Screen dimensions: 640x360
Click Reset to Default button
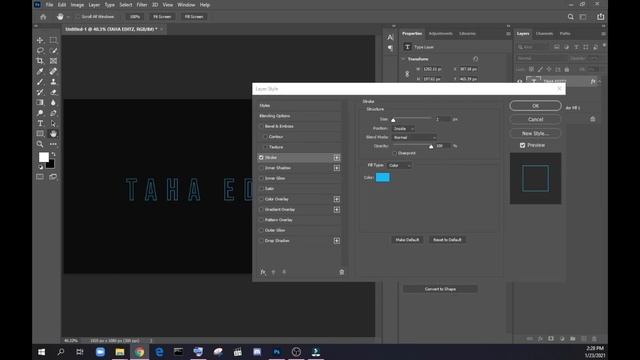pos(447,240)
